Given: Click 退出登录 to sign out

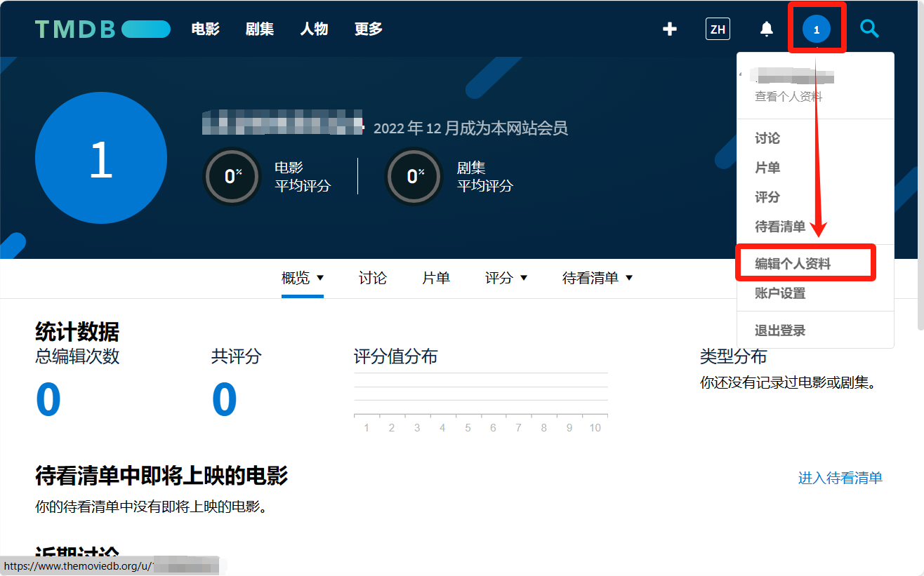Looking at the screenshot, I should click(780, 330).
